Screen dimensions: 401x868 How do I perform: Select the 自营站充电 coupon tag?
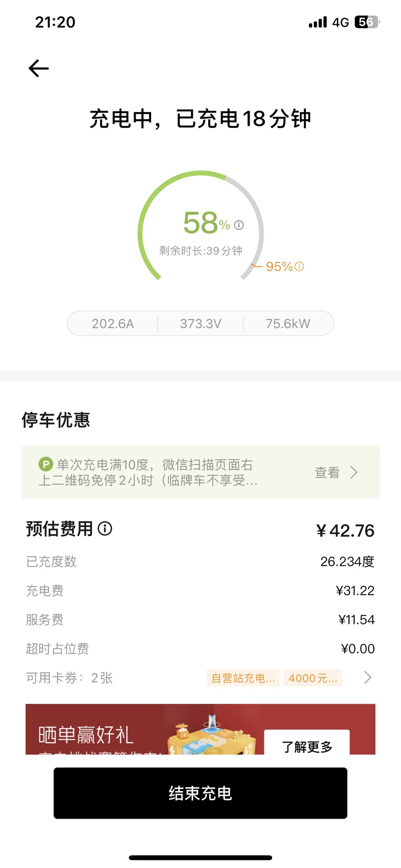click(x=243, y=678)
